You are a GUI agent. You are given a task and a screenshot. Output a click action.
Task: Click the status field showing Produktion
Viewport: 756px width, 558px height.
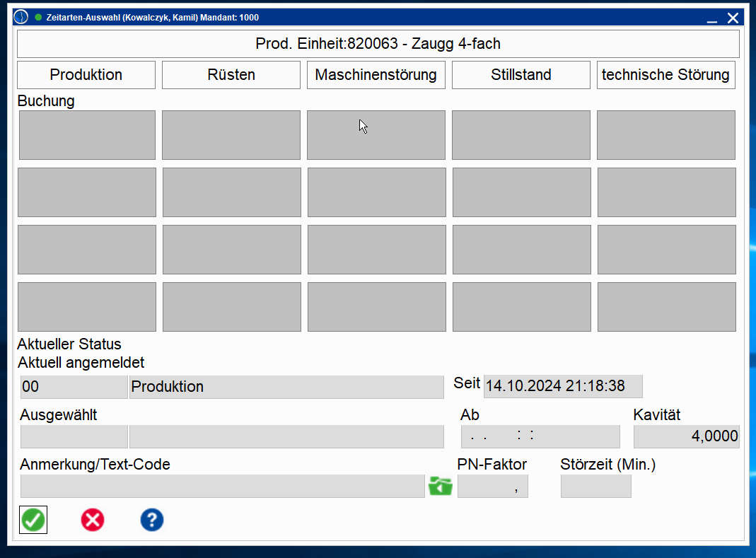tap(286, 387)
